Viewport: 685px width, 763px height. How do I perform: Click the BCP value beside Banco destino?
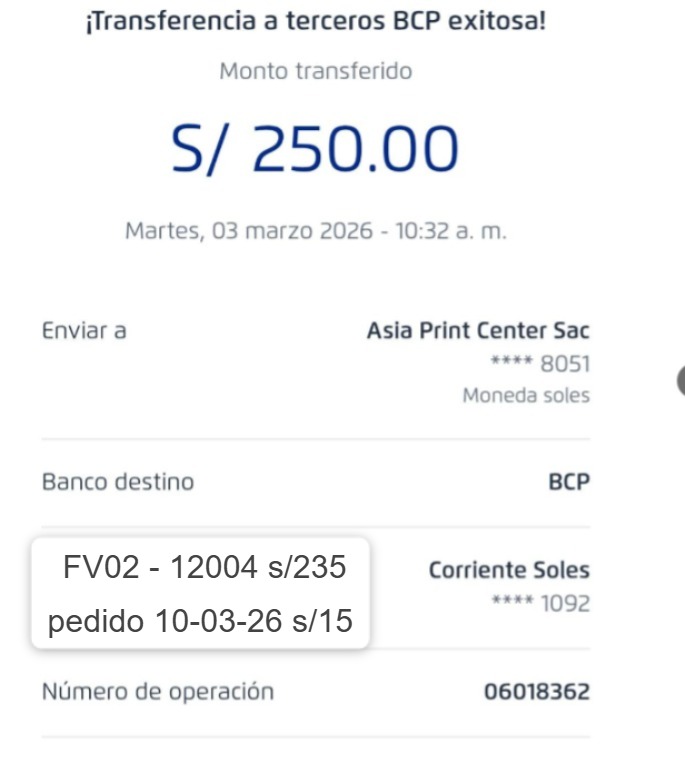[569, 483]
